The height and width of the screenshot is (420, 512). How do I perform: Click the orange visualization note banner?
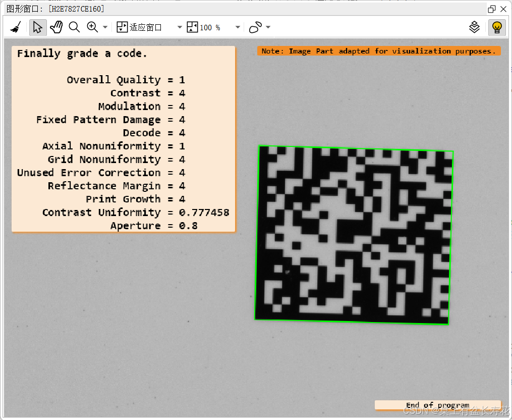coord(379,51)
